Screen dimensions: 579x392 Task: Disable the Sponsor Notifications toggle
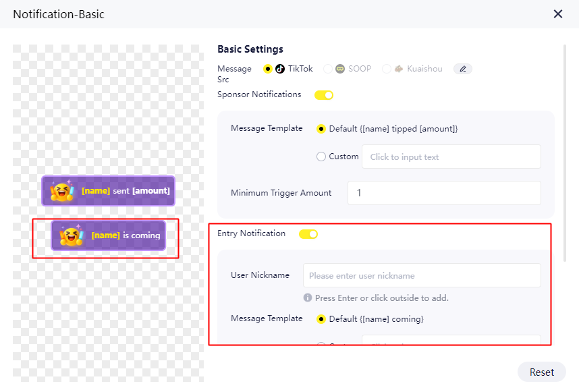coord(324,95)
